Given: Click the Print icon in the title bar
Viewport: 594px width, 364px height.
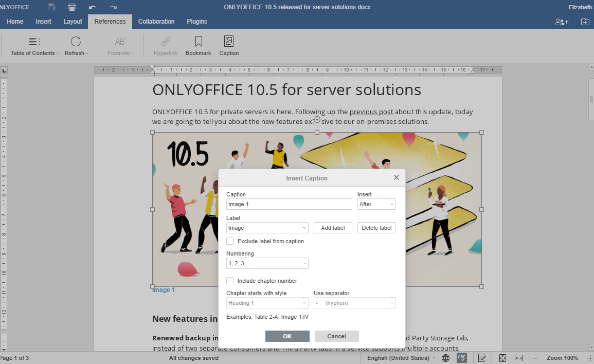Looking at the screenshot, I should click(72, 7).
